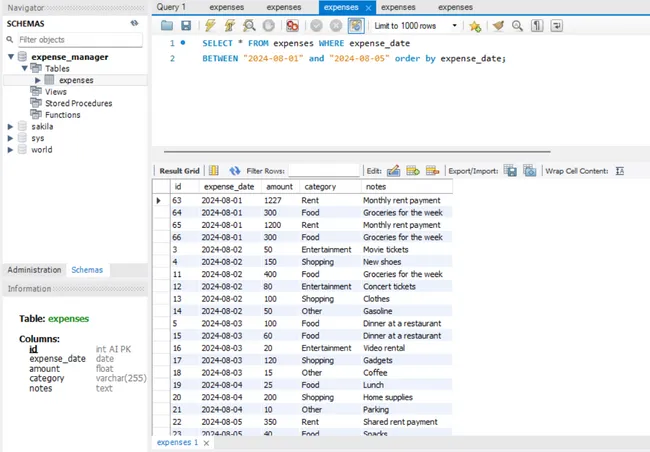This screenshot has width=650, height=452.
Task: Sort by id column header
Action: tap(184, 187)
